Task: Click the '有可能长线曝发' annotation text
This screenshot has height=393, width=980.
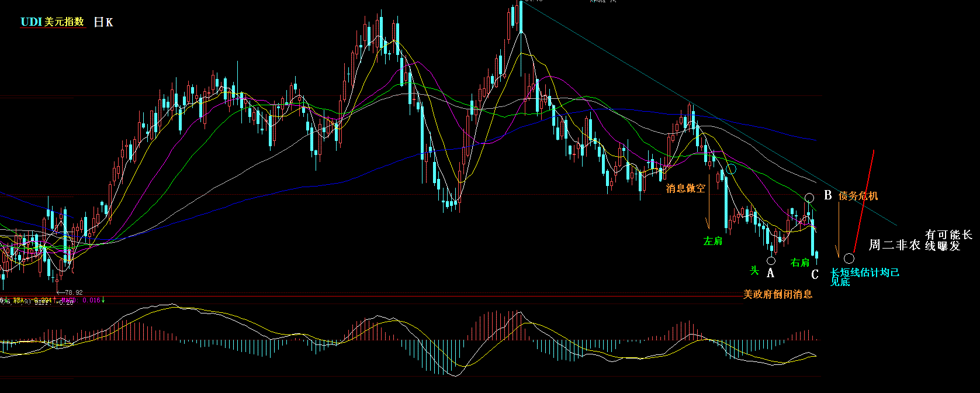Action: point(948,240)
